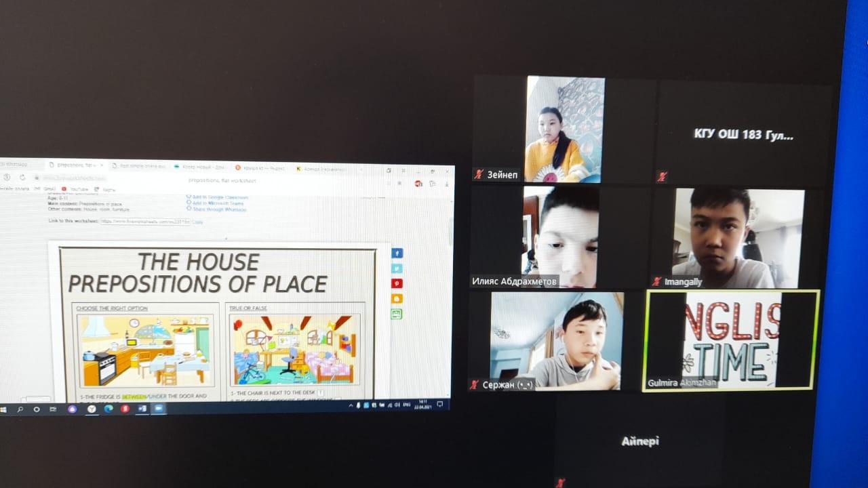Select Gulmira Akimzhan English Time tile
The image size is (868, 488).
[x=731, y=340]
